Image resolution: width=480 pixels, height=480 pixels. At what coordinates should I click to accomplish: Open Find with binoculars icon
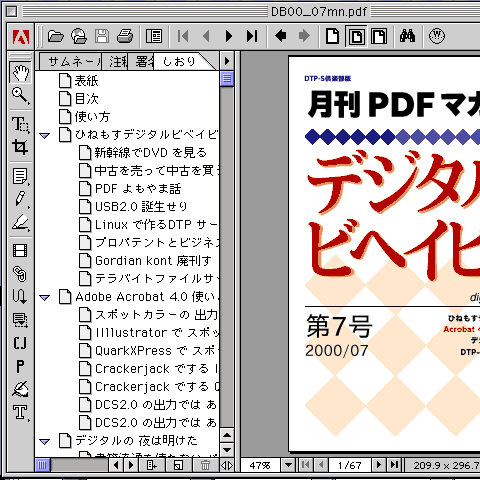[408, 36]
